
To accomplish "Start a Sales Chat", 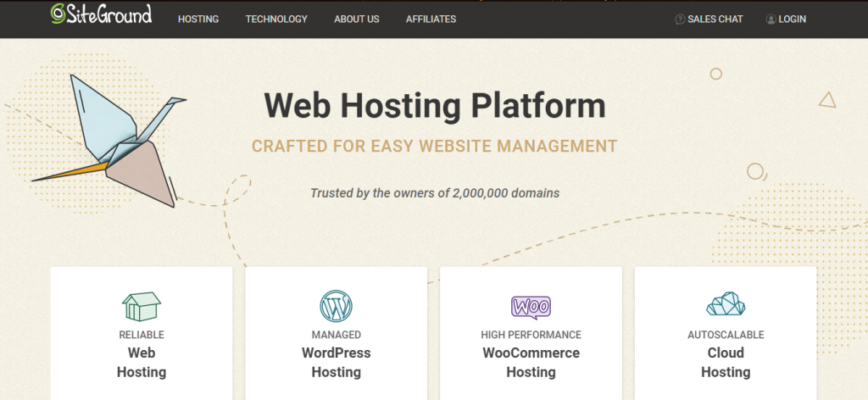I will click(715, 19).
